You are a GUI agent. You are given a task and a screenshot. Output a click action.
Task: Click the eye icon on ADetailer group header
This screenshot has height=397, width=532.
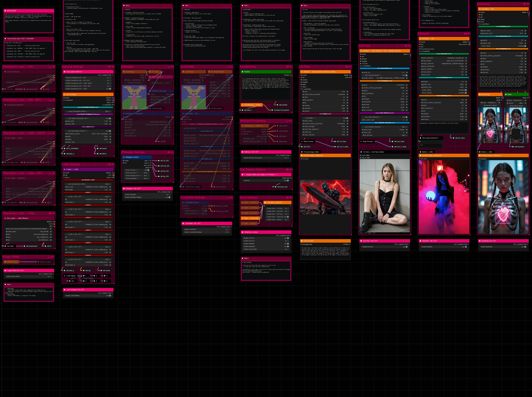pos(465,34)
